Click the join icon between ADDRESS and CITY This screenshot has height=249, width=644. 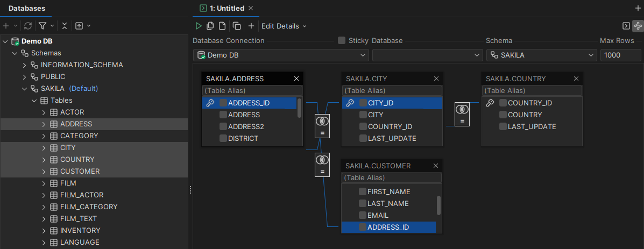click(322, 126)
